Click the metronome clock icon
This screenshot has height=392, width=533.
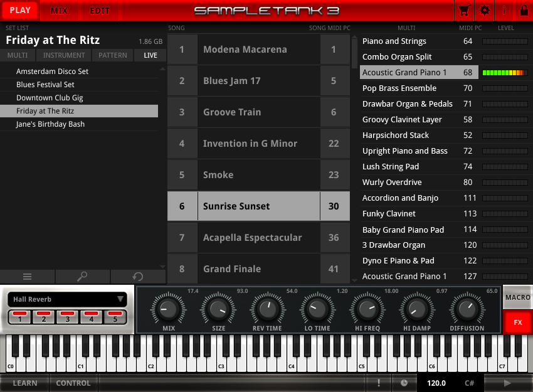tap(404, 383)
